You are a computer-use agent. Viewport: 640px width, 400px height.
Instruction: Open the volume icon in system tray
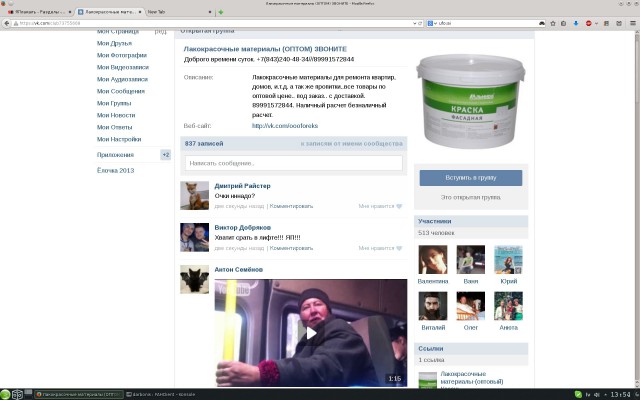pos(597,394)
